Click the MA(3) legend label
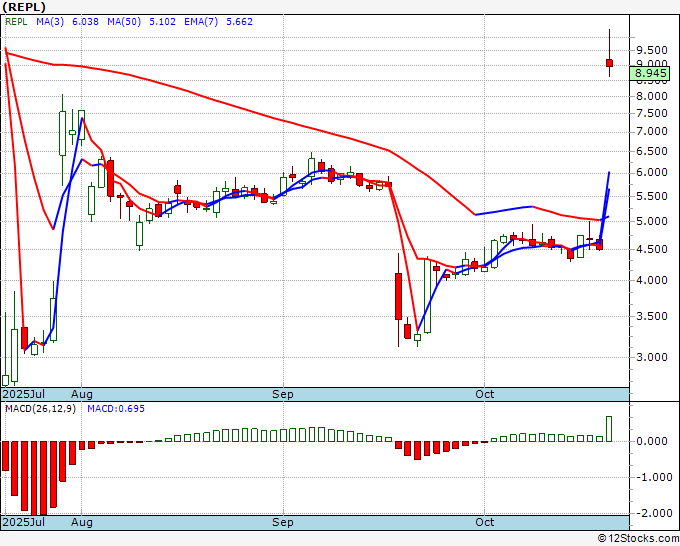Screen dimensions: 680x546 [x=50, y=22]
